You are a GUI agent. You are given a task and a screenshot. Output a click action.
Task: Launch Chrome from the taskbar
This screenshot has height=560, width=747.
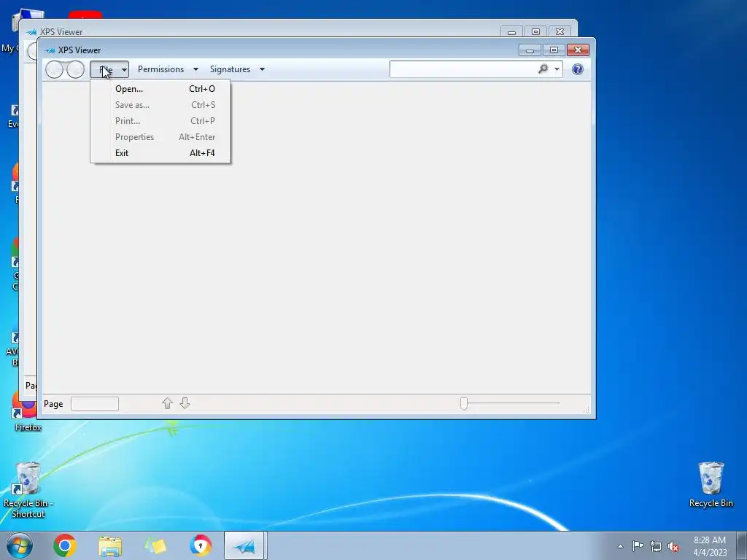point(65,545)
